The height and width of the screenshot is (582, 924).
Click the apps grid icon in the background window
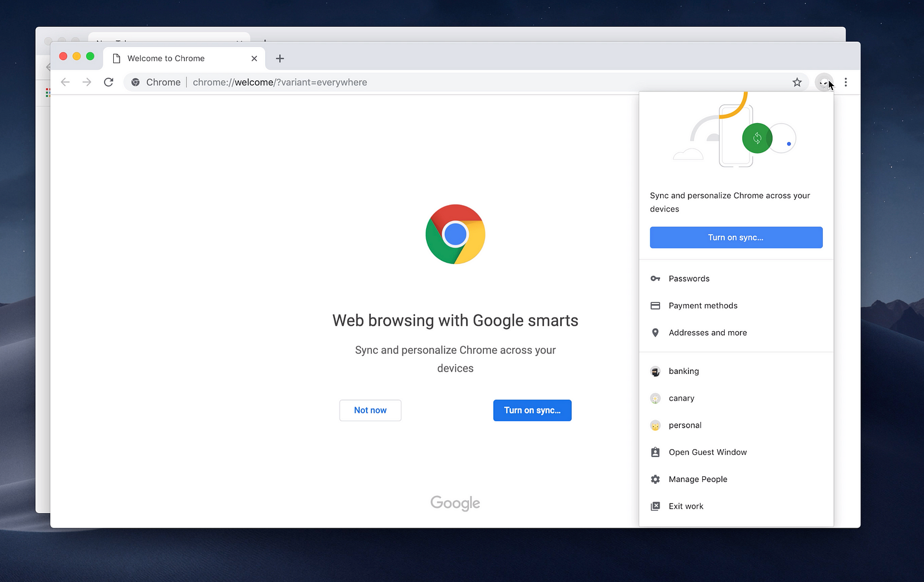(48, 92)
